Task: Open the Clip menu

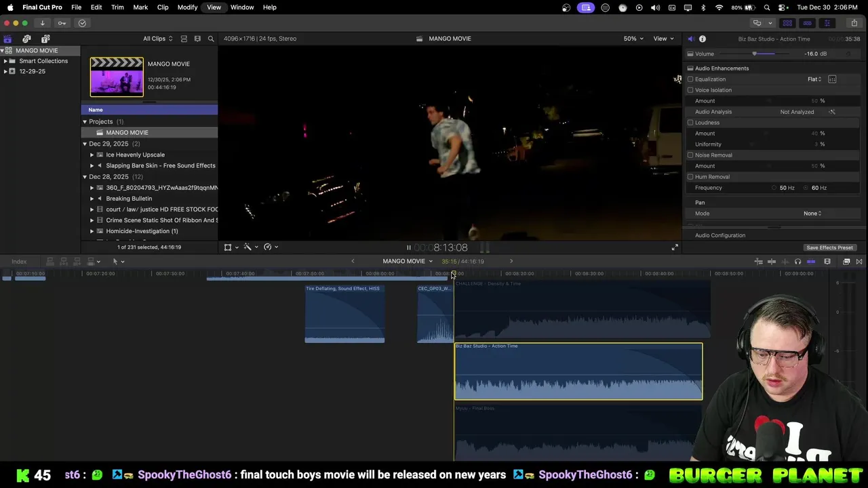Action: click(163, 7)
